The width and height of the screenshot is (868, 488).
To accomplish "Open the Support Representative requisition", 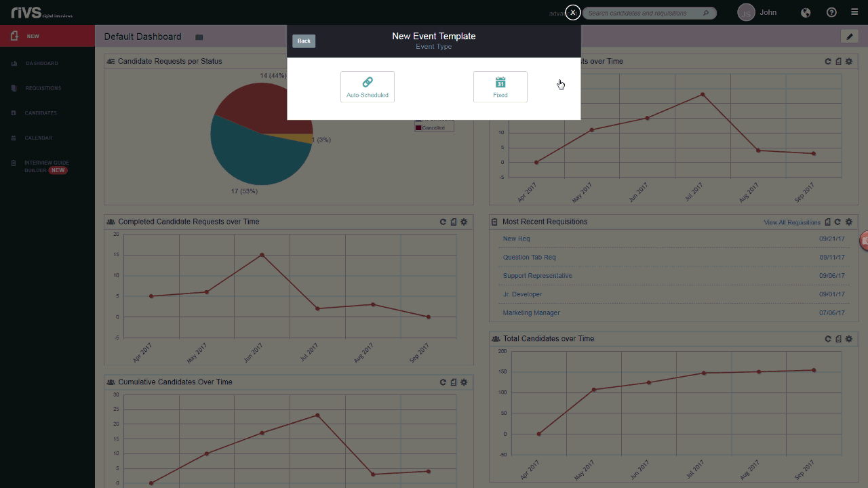I will (537, 276).
